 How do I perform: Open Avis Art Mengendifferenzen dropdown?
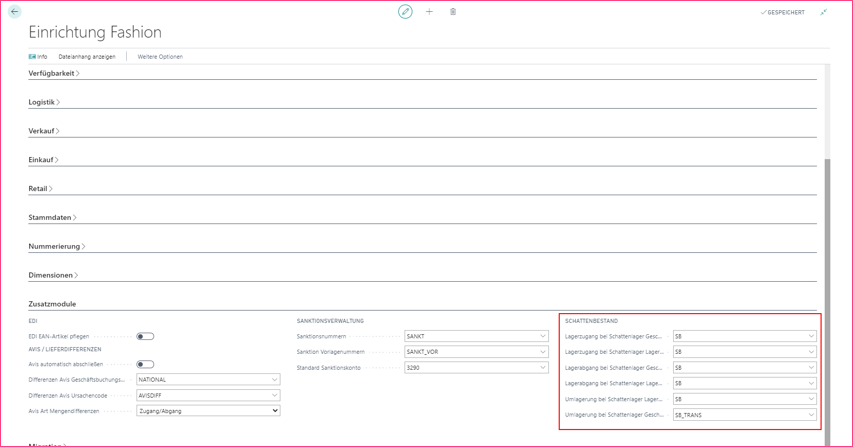(274, 411)
